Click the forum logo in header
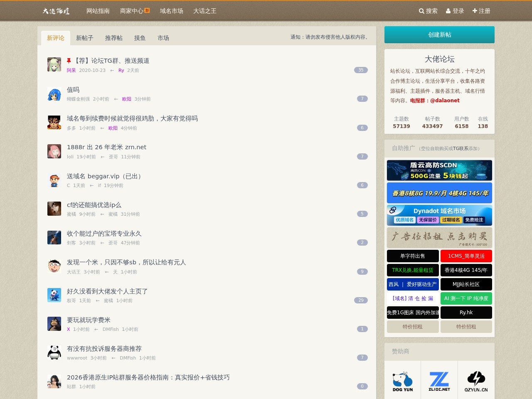 pos(56,11)
